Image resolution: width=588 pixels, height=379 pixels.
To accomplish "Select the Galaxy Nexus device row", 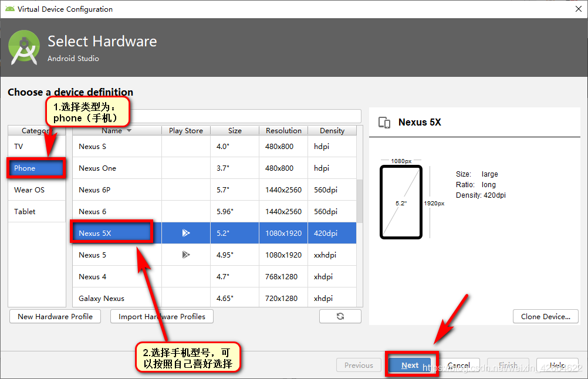I will click(214, 297).
